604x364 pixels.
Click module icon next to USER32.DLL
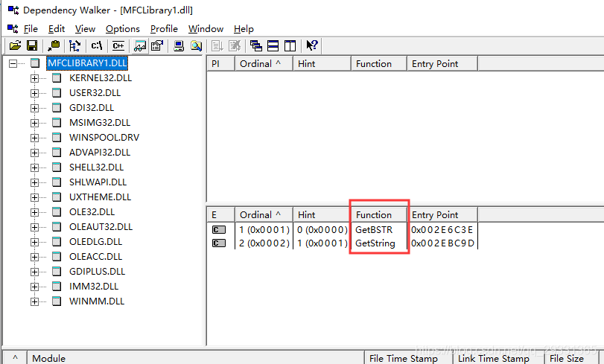57,93
